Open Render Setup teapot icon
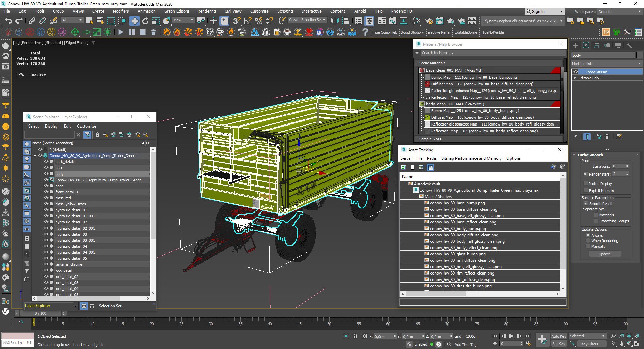The image size is (644, 349). pyautogui.click(x=429, y=21)
